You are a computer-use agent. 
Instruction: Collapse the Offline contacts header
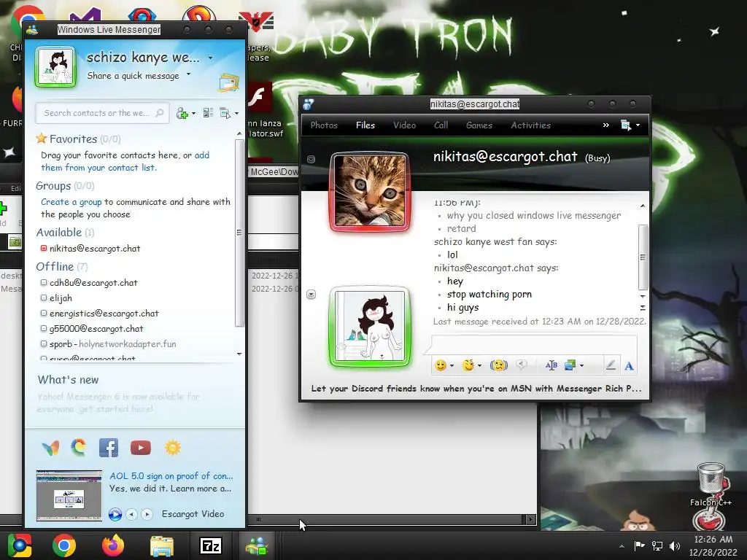click(x=62, y=267)
